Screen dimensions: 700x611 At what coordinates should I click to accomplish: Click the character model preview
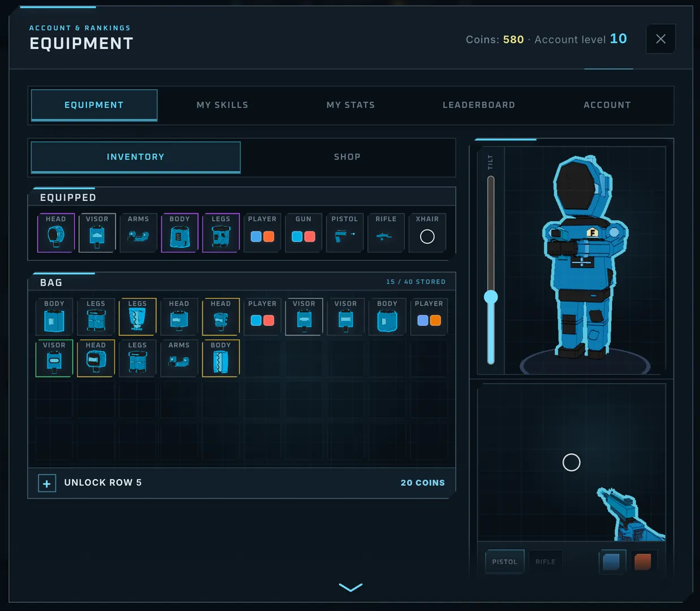click(585, 257)
